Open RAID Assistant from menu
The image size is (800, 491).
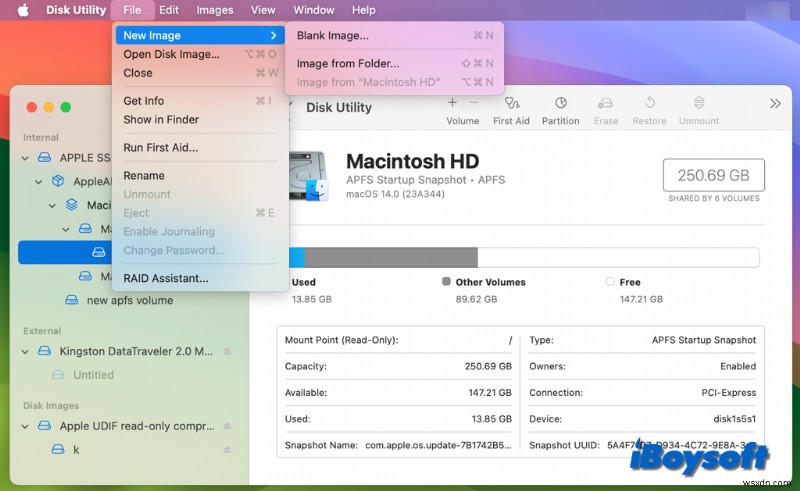(200, 278)
